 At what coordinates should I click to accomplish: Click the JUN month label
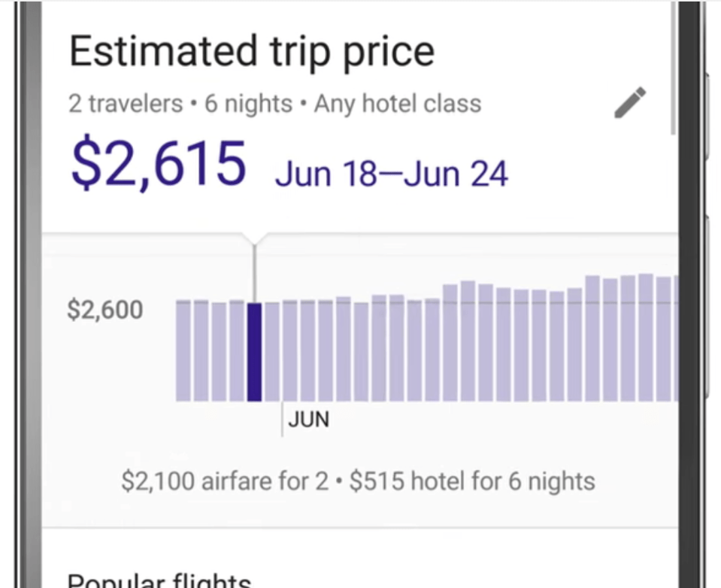tap(308, 419)
